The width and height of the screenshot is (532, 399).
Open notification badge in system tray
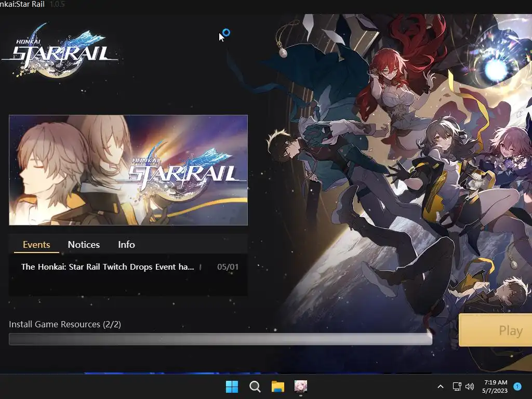point(517,386)
